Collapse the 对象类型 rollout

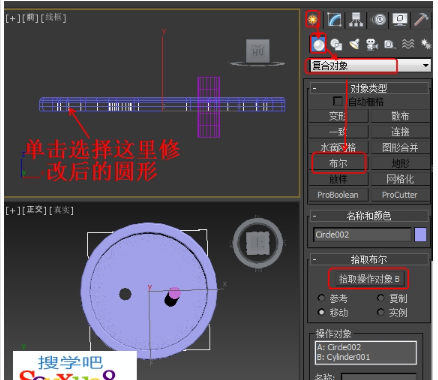coord(369,88)
